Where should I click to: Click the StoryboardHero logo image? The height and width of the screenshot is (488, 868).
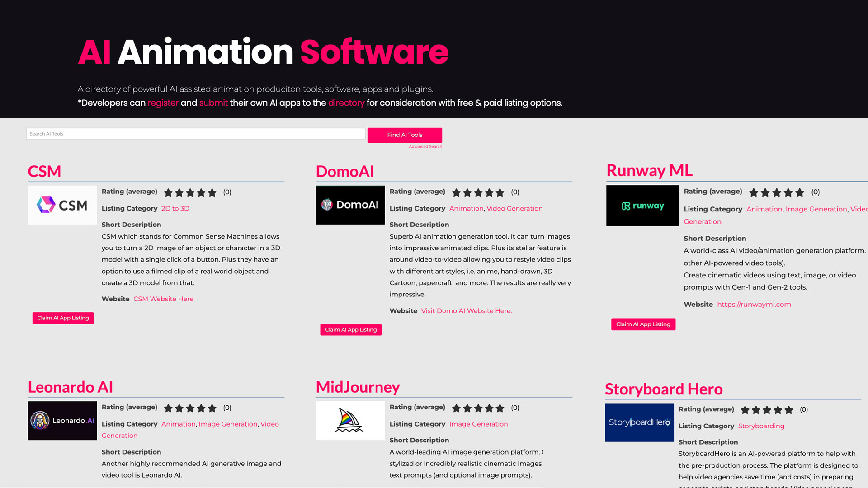pyautogui.click(x=639, y=422)
